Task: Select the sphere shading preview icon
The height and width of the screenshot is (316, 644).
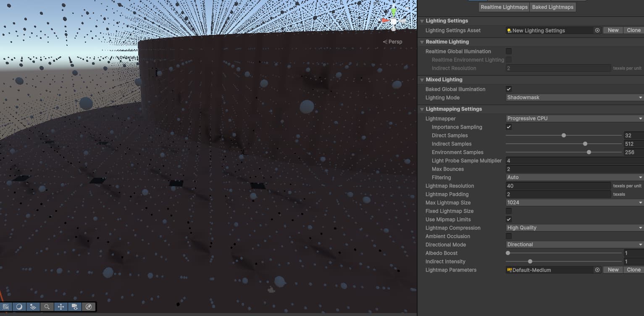Action: point(19,307)
